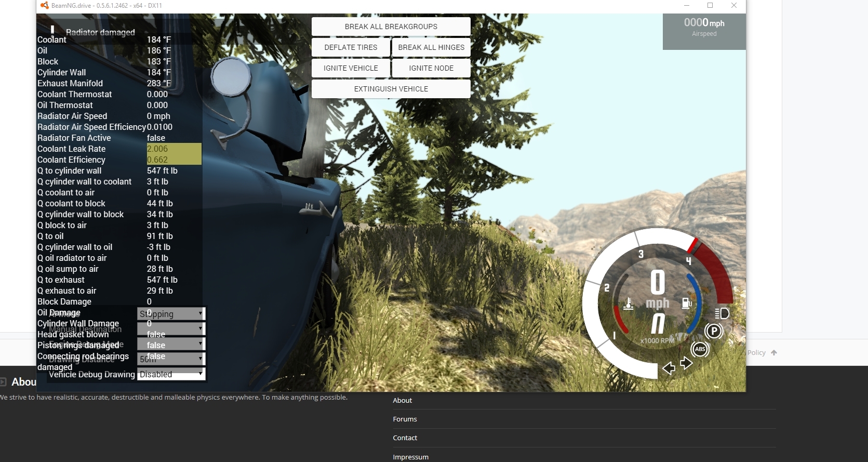Click IGNITE NODE button
Screen dimensions: 868x462
click(431, 68)
